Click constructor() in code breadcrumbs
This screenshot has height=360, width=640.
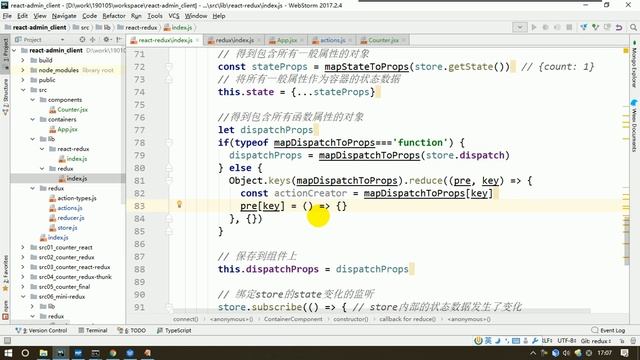click(351, 319)
